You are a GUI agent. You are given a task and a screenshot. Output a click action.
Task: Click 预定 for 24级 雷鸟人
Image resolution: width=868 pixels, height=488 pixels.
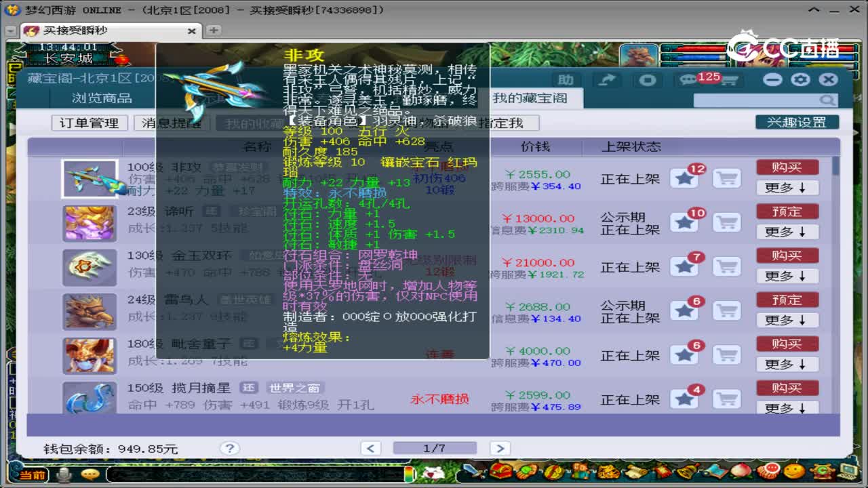coord(787,300)
